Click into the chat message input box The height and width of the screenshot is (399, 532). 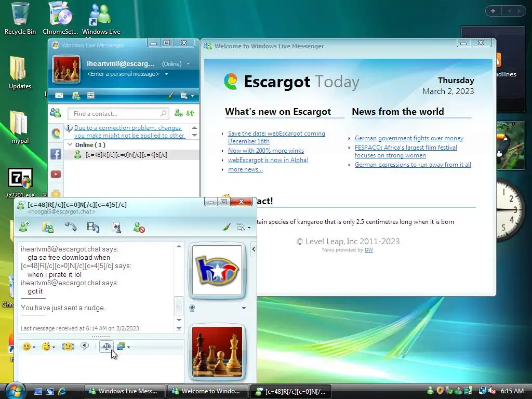point(101,368)
